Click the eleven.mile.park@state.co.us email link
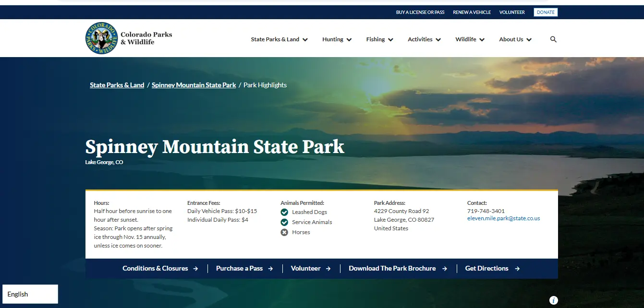The width and height of the screenshot is (644, 308). pyautogui.click(x=503, y=218)
